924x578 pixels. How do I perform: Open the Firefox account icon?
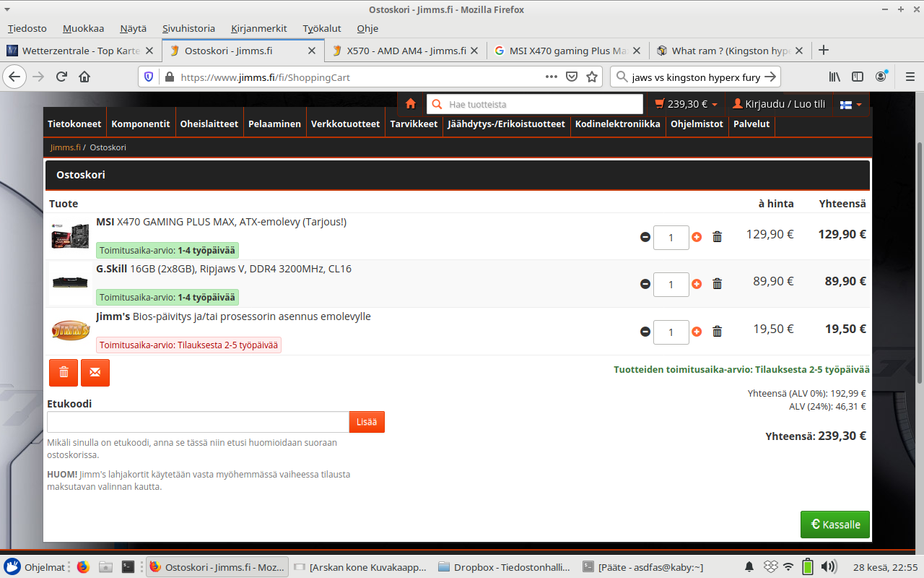[x=881, y=77]
